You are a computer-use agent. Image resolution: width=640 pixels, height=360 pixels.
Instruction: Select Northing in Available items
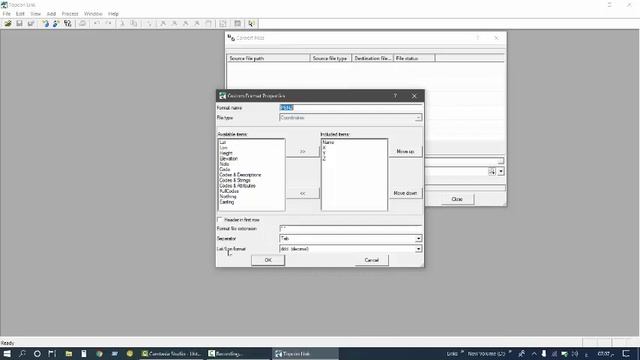click(228, 196)
